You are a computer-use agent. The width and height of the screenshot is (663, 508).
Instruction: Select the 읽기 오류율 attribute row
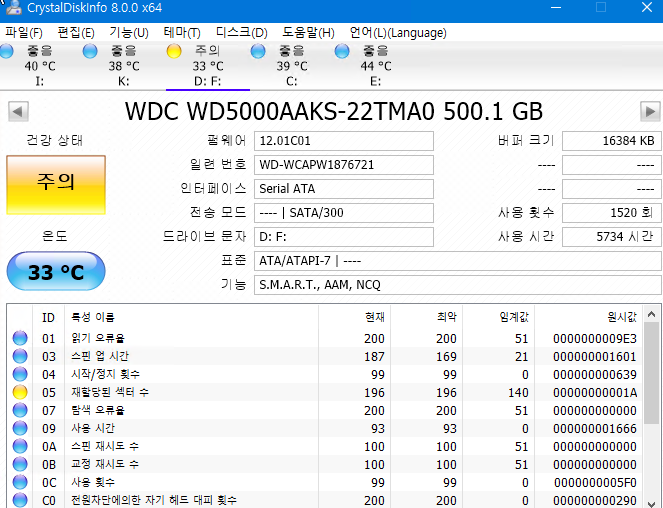(x=325, y=338)
